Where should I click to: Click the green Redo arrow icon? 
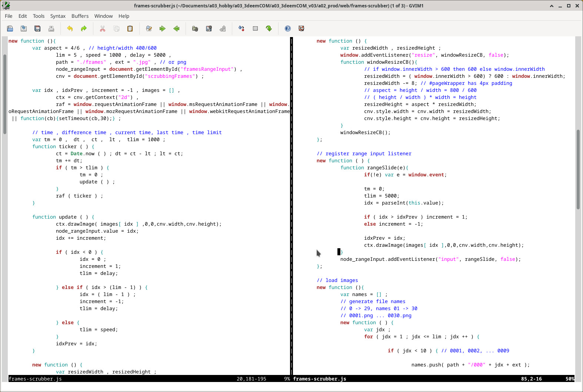click(84, 29)
